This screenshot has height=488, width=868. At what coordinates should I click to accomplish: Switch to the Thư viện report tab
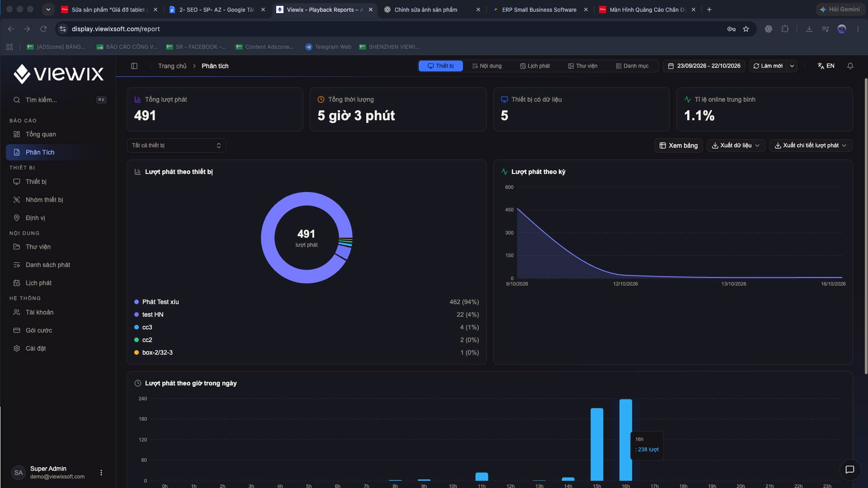click(x=582, y=66)
